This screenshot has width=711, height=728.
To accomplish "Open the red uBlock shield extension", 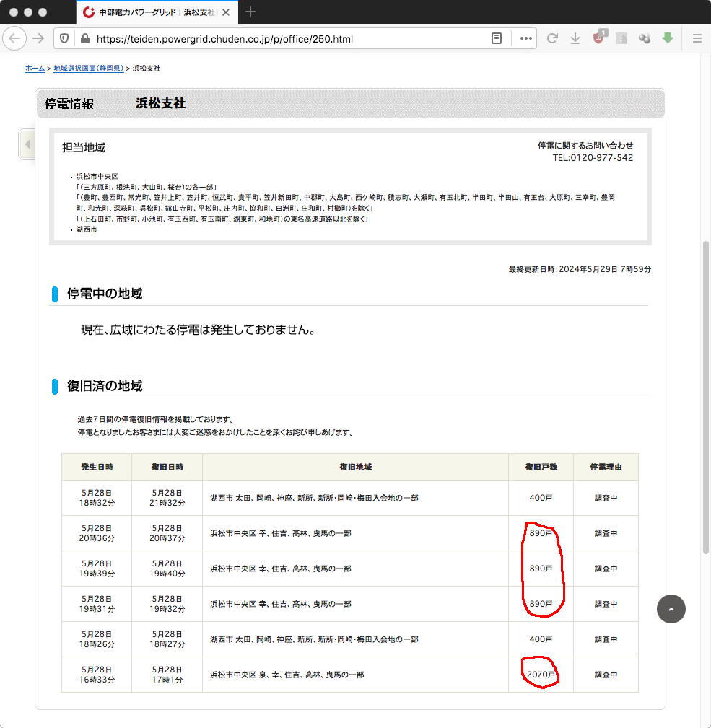I will click(598, 38).
